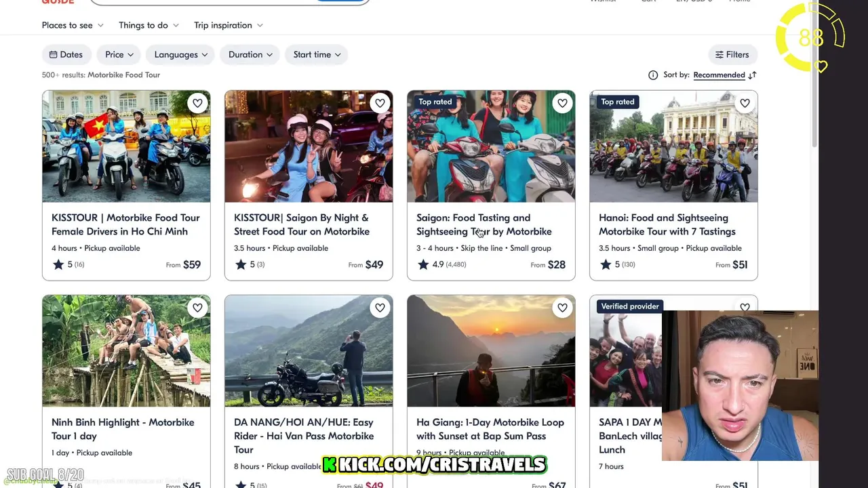Open KISSTOUR Saigon By Night listing title
Viewport: 868px width, 488px height.
[302, 224]
